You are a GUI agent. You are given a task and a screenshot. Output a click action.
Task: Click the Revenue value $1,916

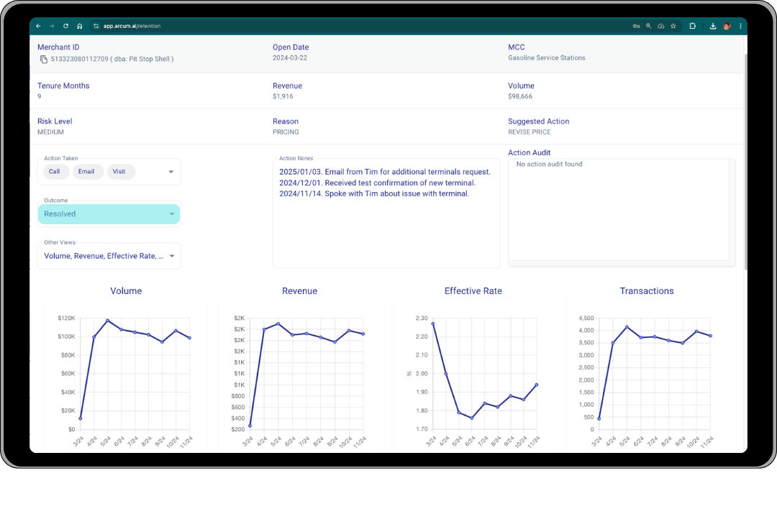[x=283, y=96]
